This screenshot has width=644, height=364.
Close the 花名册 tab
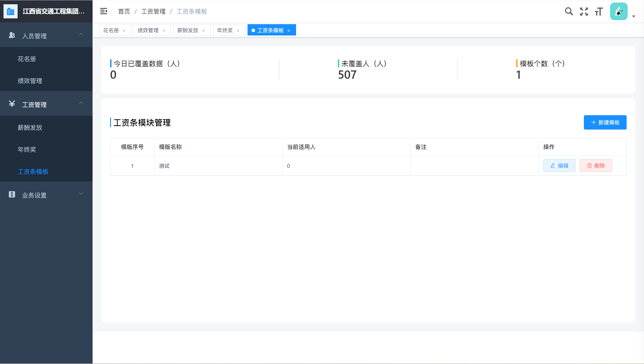click(x=124, y=31)
